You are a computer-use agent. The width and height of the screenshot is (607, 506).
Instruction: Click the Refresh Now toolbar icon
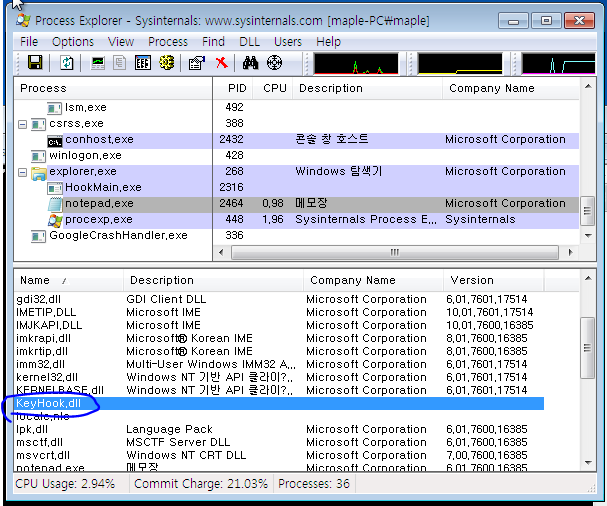pyautogui.click(x=67, y=63)
